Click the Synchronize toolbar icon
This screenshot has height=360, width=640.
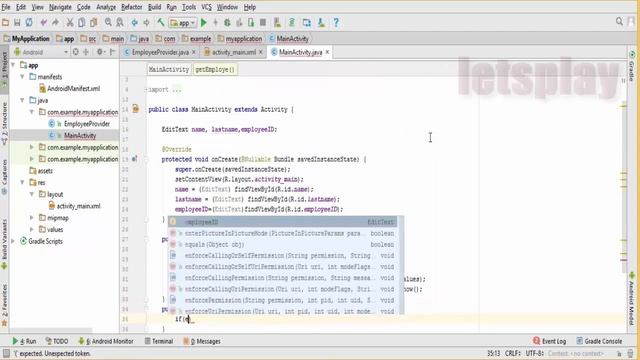point(29,23)
